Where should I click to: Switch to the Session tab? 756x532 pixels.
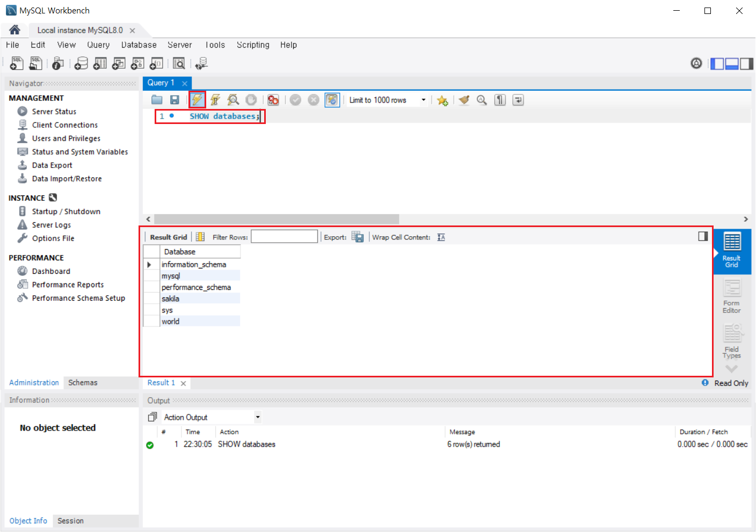click(x=70, y=521)
